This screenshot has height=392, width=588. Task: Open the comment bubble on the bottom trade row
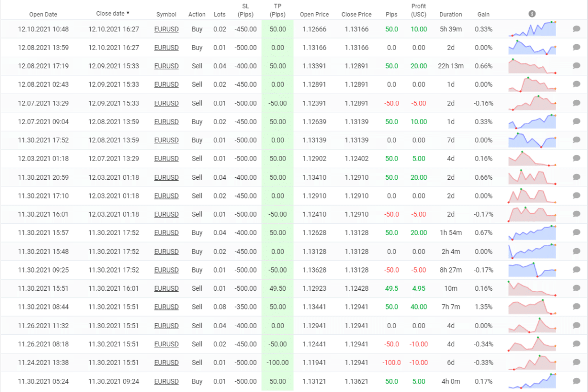pos(576,381)
